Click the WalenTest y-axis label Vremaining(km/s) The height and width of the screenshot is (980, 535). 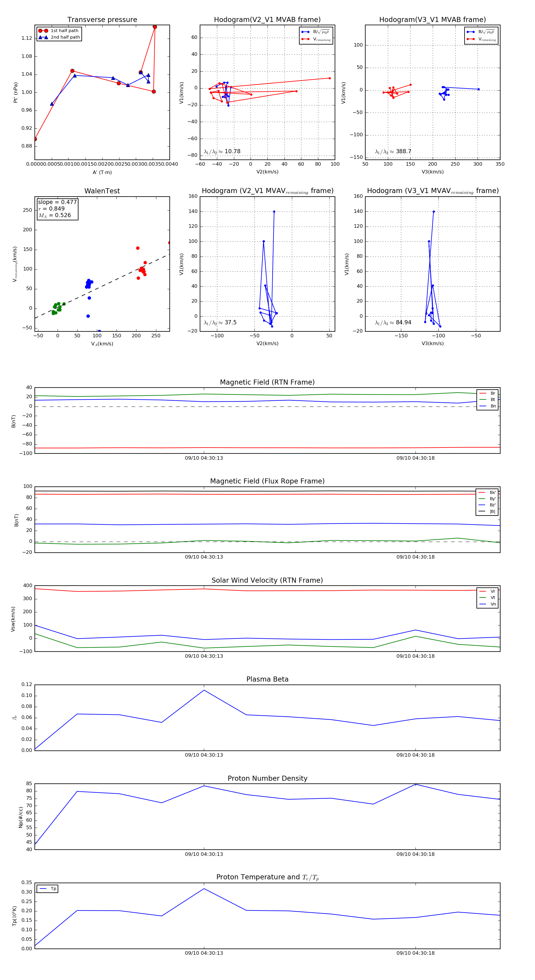[x=15, y=264]
